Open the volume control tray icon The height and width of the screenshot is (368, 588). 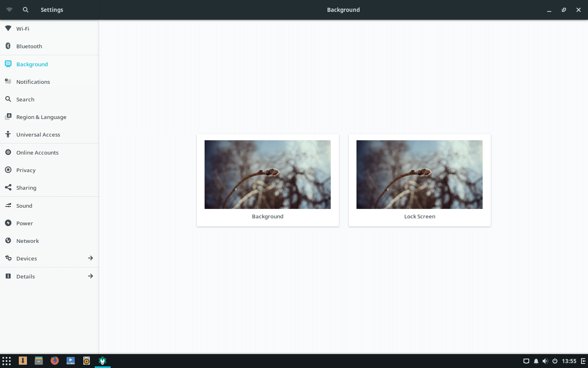[x=545, y=361]
